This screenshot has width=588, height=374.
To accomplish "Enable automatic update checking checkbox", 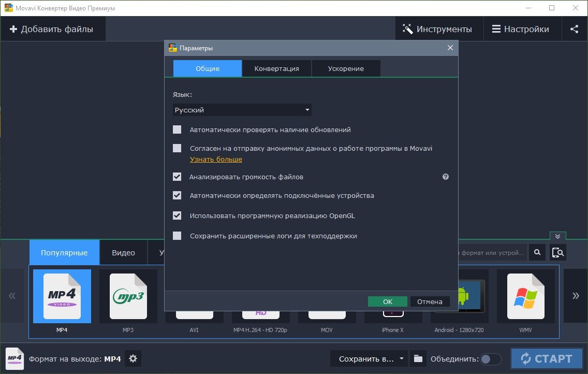I will tap(177, 130).
